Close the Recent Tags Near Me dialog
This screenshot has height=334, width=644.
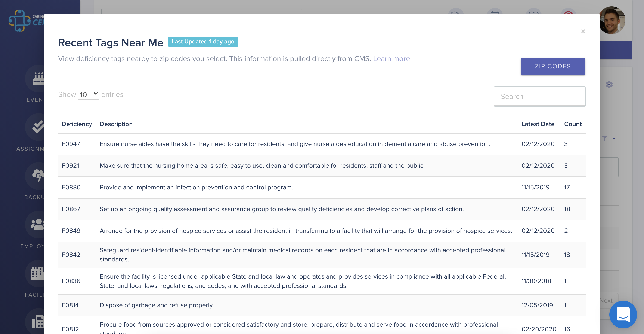[x=583, y=31]
